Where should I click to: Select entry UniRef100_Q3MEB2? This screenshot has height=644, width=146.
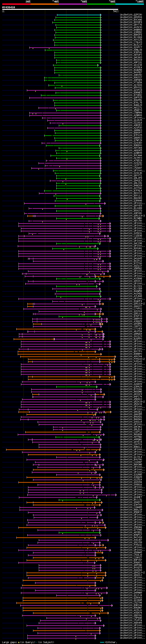point(131,32)
